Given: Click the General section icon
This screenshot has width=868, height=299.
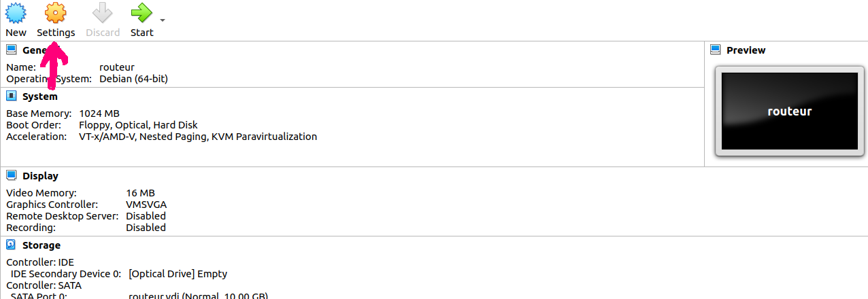Looking at the screenshot, I should coord(12,50).
